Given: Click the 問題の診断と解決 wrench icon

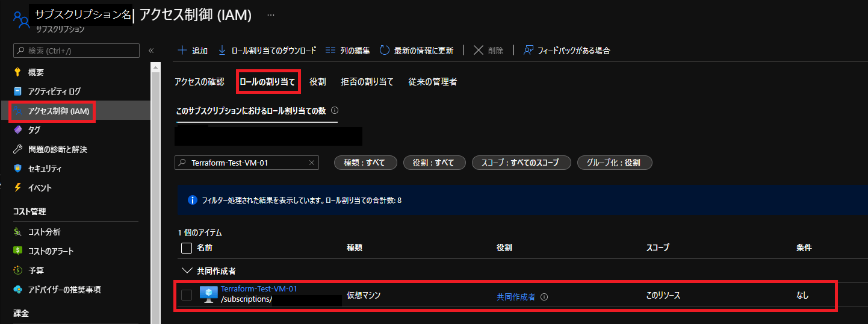Looking at the screenshot, I should [x=17, y=149].
